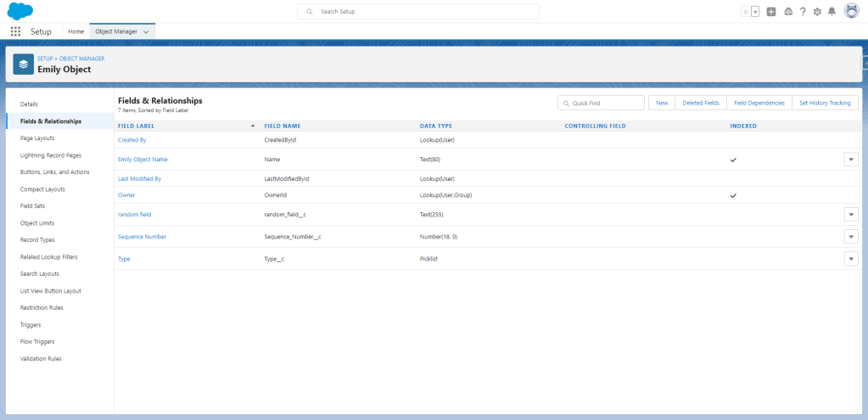Open row actions for random field
This screenshot has height=420, width=868.
click(851, 215)
